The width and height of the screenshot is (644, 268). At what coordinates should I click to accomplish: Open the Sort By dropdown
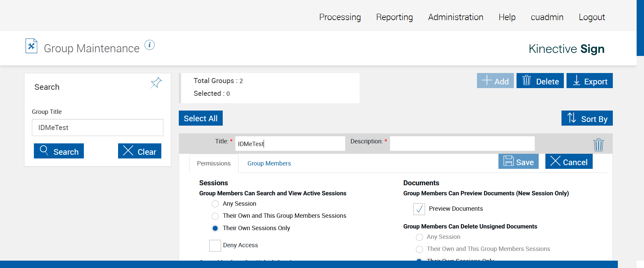pos(587,119)
